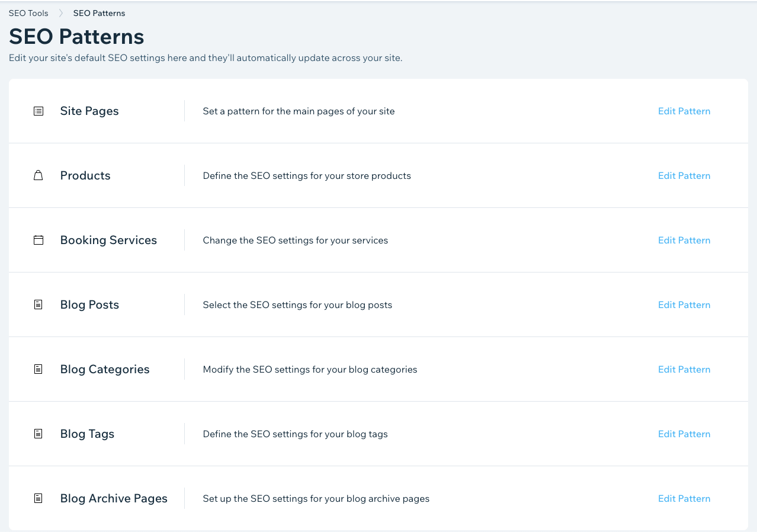
Task: Open Edit Pattern for Blog Tags
Action: [x=684, y=434]
